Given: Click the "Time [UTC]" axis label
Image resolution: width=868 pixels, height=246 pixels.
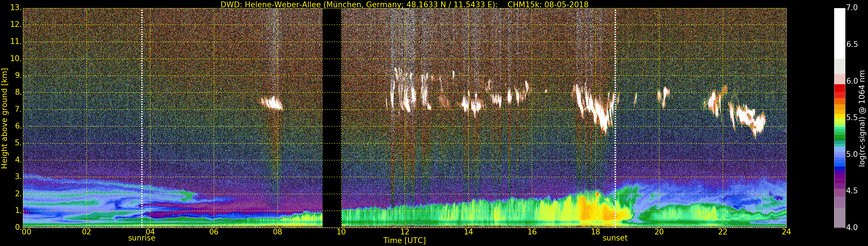Looking at the screenshot, I should click(404, 241).
